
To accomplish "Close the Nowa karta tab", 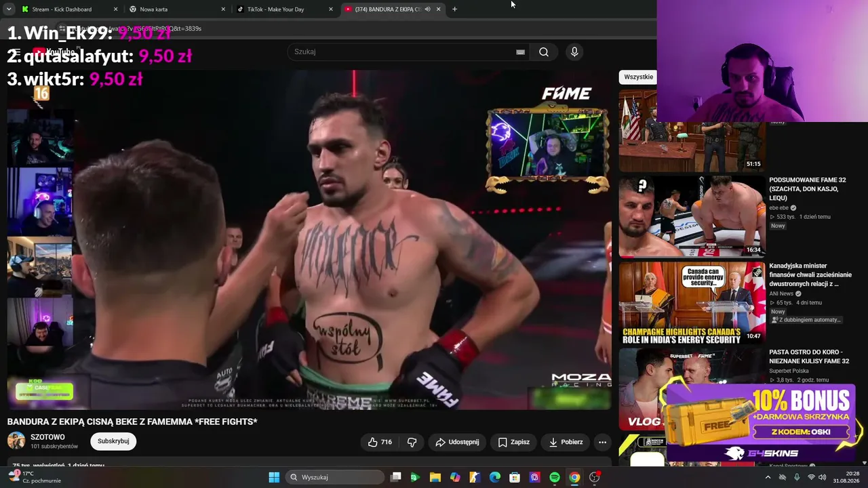I will click(x=223, y=9).
